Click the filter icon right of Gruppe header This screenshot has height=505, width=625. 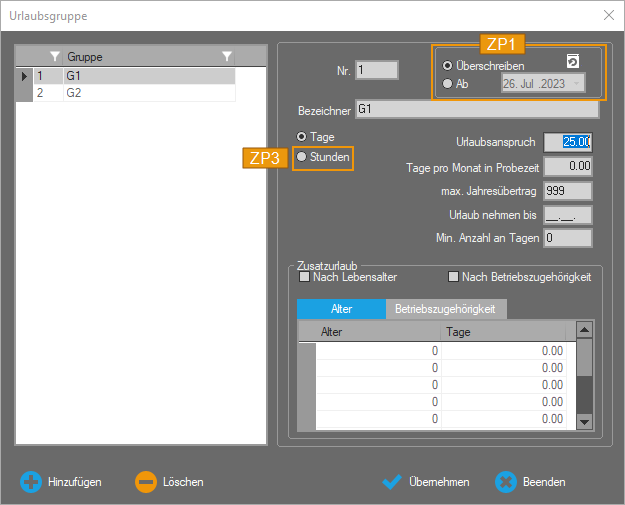click(x=227, y=57)
